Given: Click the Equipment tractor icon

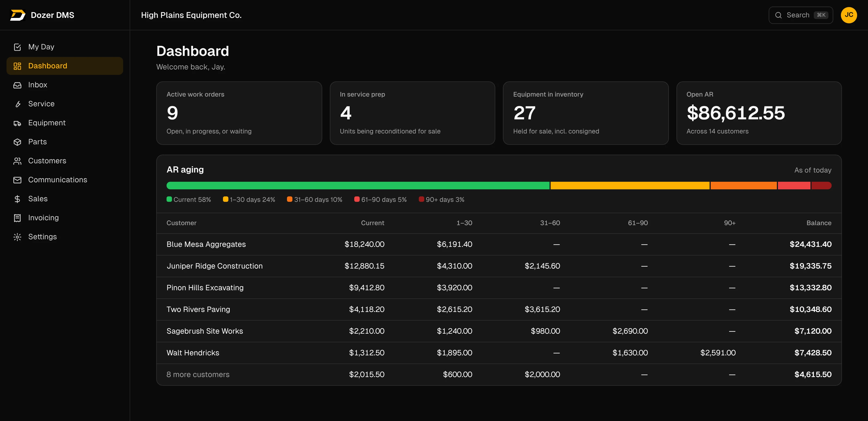Looking at the screenshot, I should [x=17, y=123].
